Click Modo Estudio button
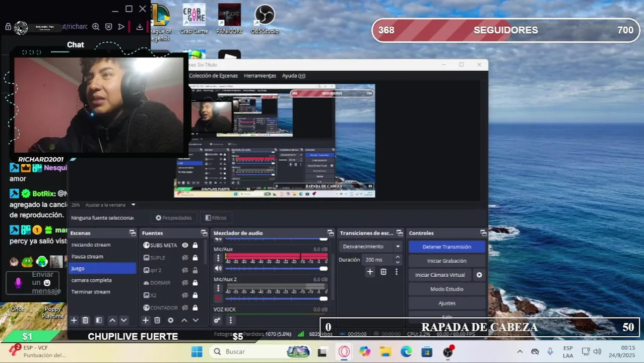Screen dimensions: 644x363 (446, 289)
